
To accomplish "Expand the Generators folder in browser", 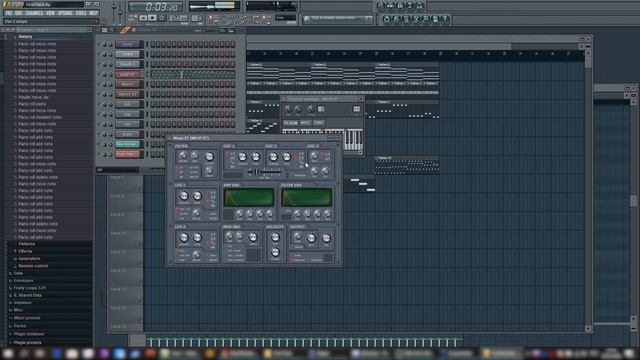I will tap(29, 258).
